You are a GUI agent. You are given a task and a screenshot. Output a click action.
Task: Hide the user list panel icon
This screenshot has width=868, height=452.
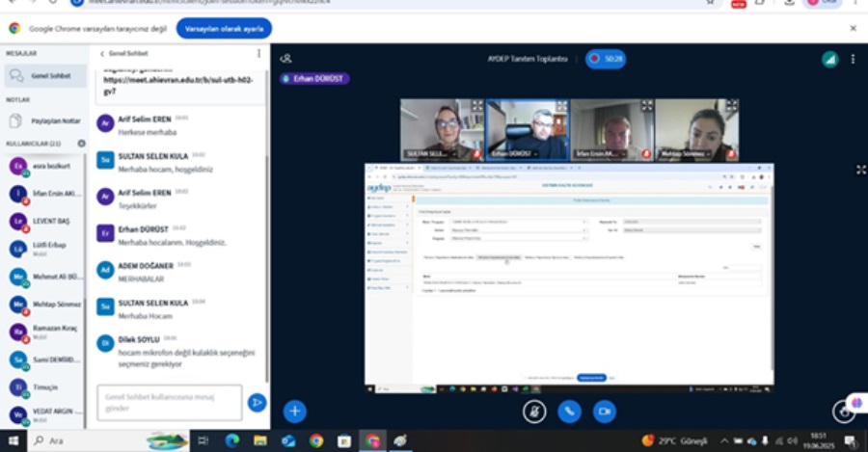coord(285,59)
